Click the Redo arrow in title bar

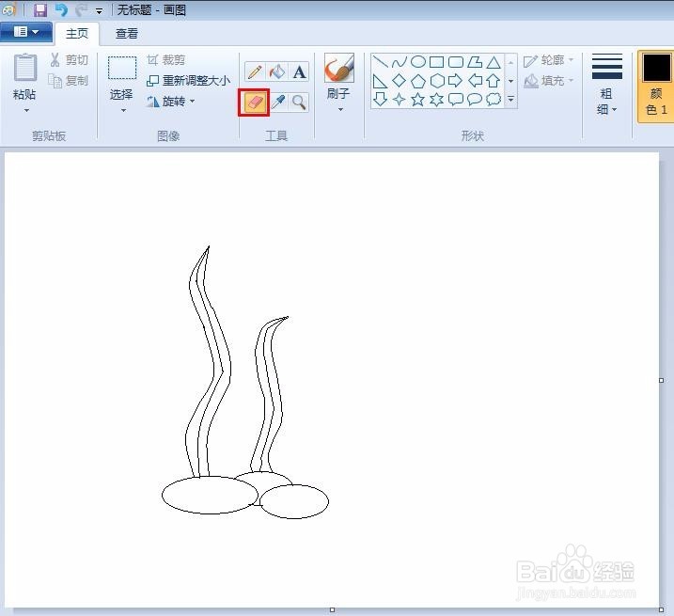coord(82,10)
